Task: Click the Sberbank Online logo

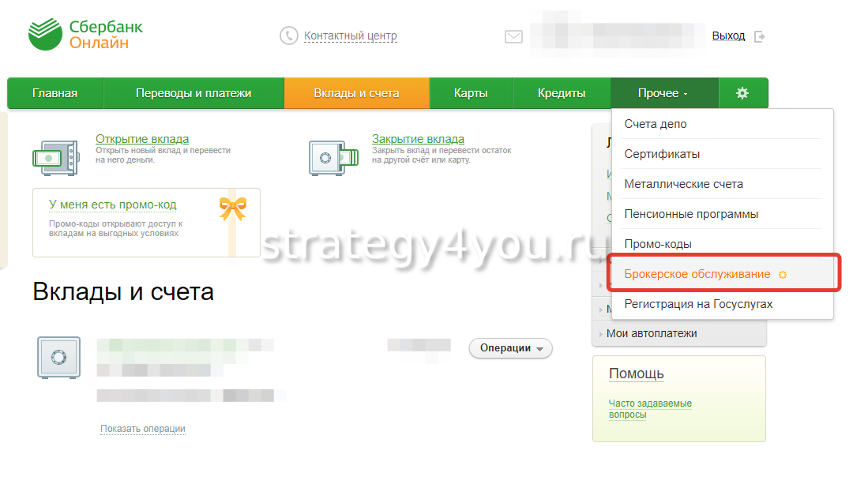Action: (85, 34)
